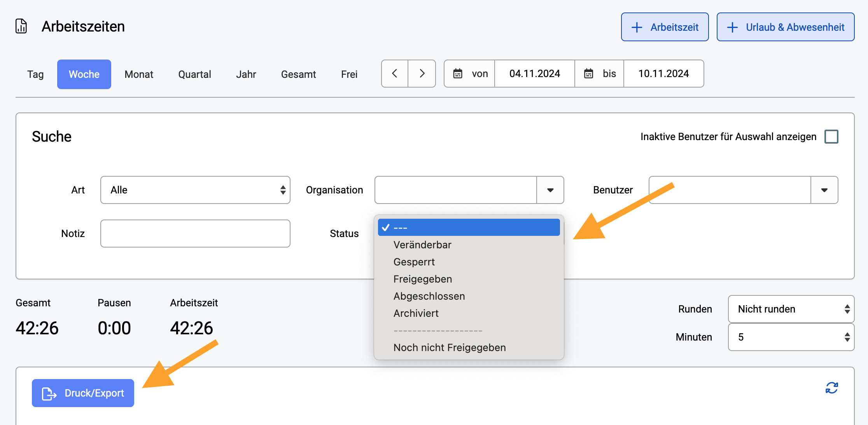
Task: Enable 'Inaktive Benutzer für Auswahl anzeigen' checkbox
Action: tap(831, 137)
